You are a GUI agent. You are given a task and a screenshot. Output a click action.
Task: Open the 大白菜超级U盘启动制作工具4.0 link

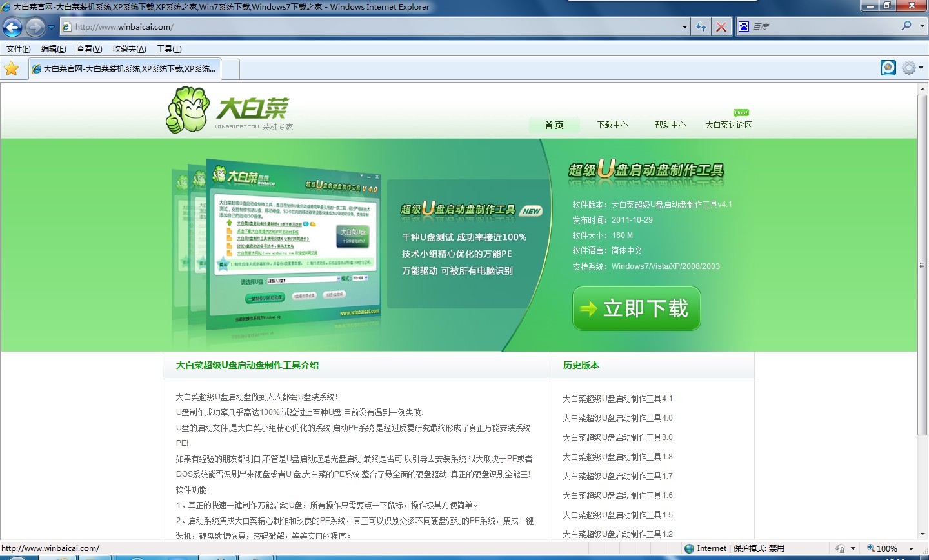pos(617,418)
